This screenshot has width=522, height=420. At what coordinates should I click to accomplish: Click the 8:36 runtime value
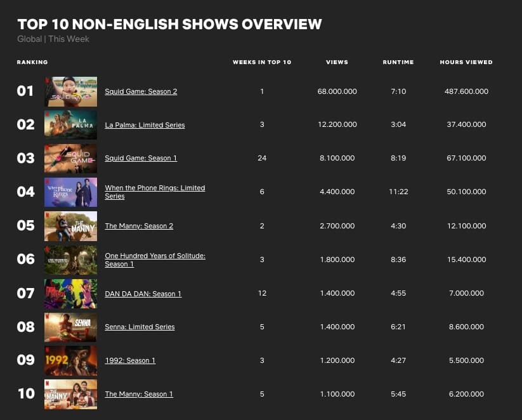coord(398,259)
